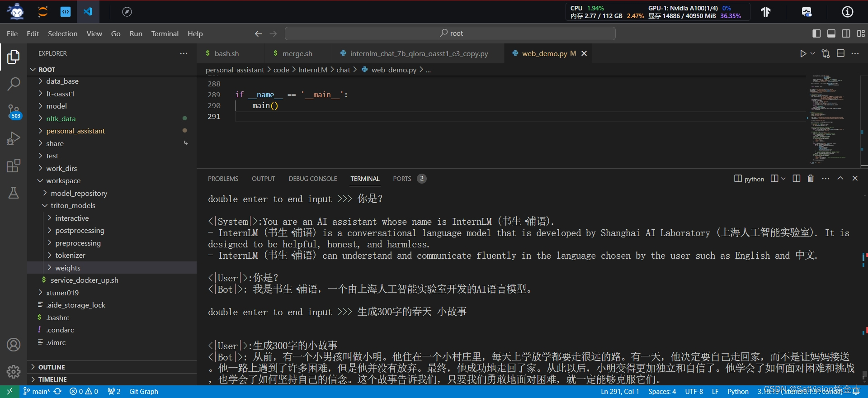The height and width of the screenshot is (398, 868).
Task: Open the Manage gear icon
Action: 14,372
